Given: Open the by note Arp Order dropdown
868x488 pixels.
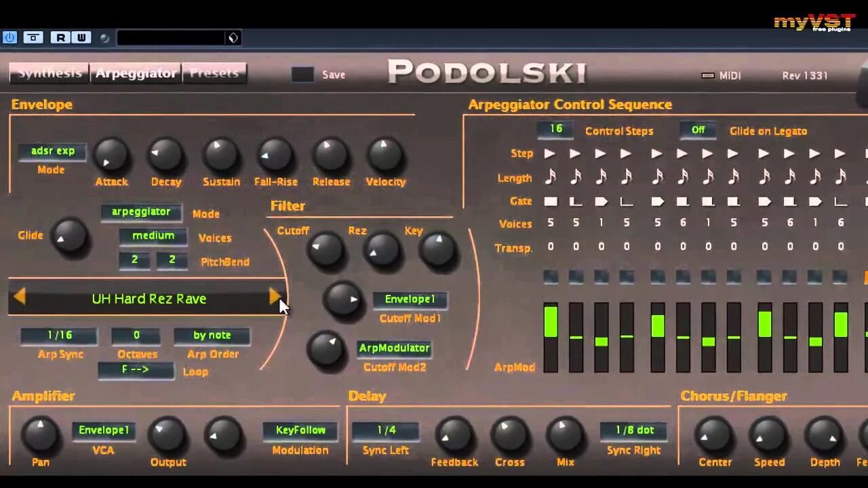Looking at the screenshot, I should point(212,335).
